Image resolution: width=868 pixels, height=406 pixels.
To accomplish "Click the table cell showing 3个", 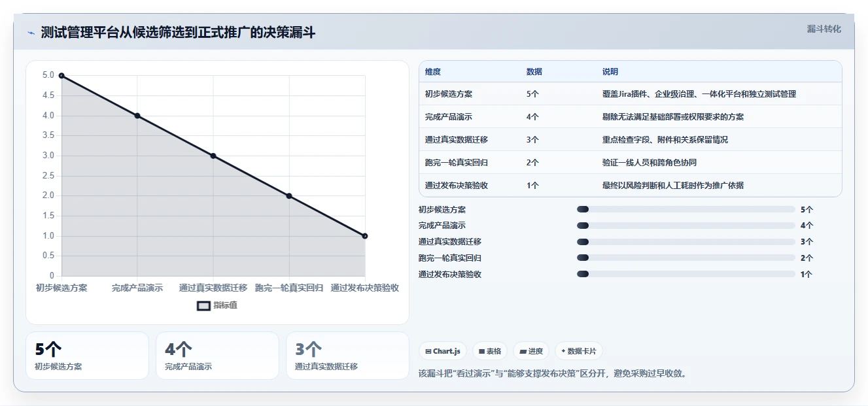I will (x=532, y=140).
